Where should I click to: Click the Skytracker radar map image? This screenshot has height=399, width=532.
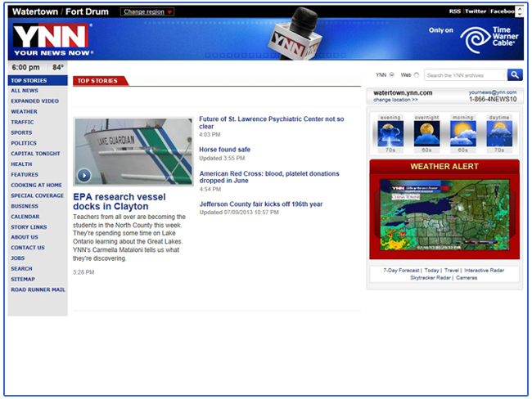click(x=444, y=215)
